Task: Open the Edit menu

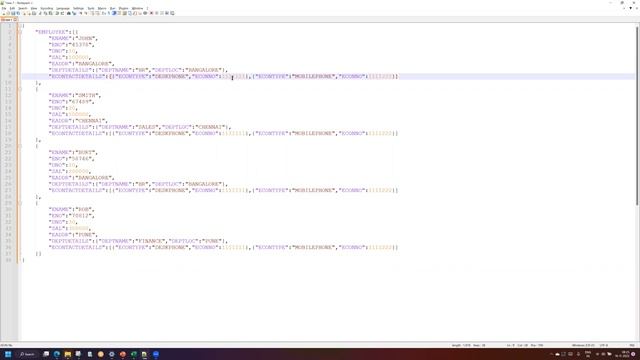Action: [12, 8]
